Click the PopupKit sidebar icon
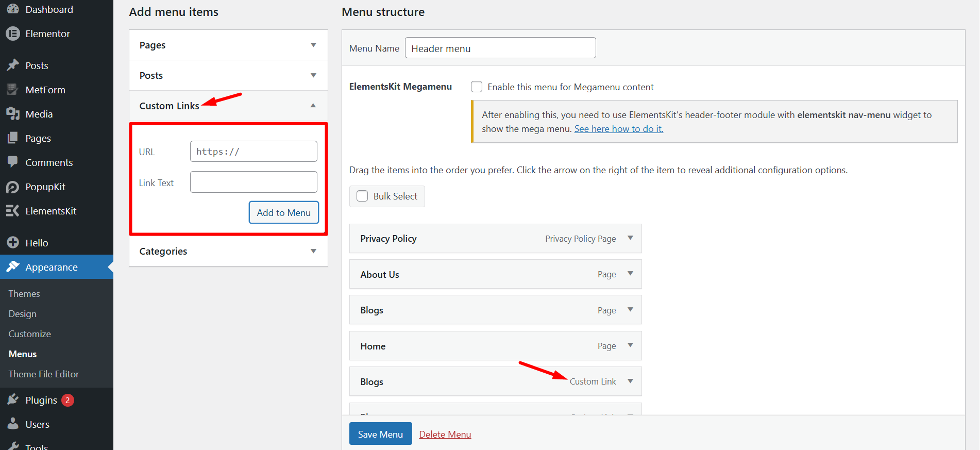The image size is (980, 450). tap(13, 187)
